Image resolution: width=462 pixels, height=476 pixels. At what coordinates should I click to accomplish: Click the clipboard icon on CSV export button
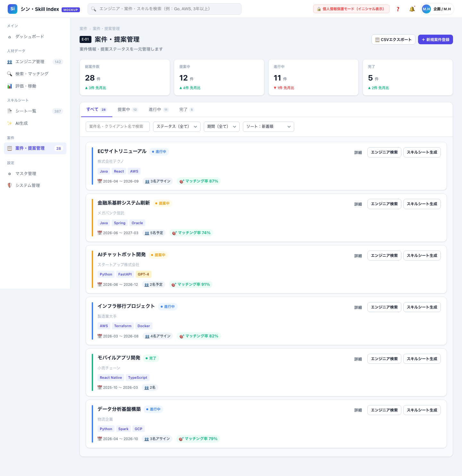click(x=378, y=40)
